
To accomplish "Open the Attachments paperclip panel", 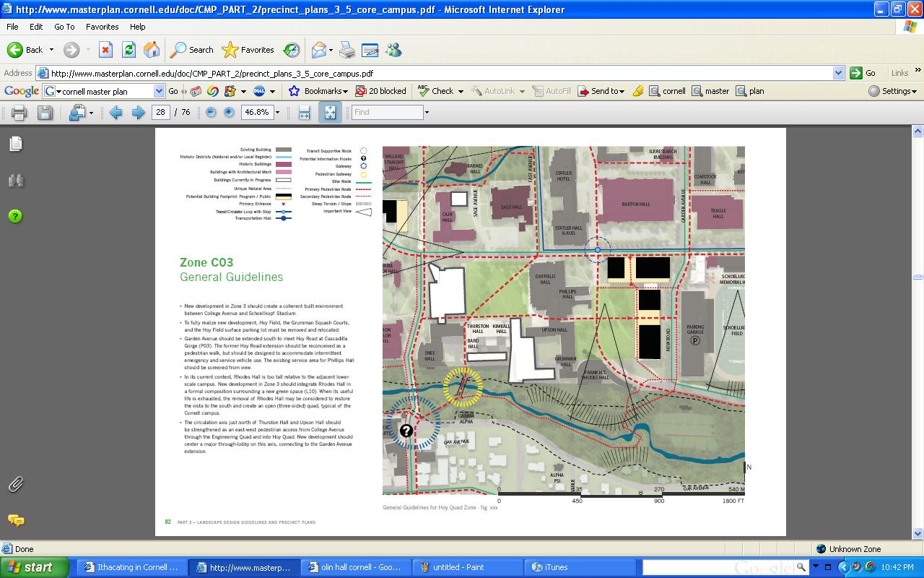I will pos(16,485).
